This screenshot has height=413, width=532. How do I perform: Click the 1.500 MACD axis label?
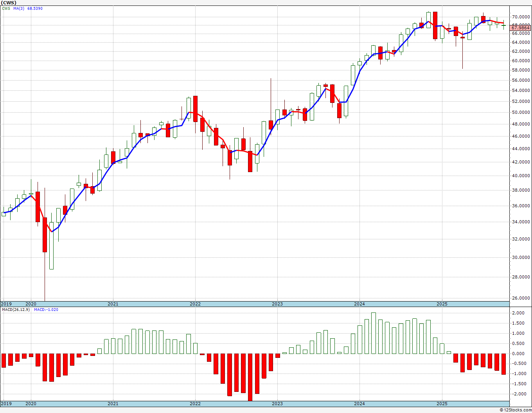[x=519, y=323]
